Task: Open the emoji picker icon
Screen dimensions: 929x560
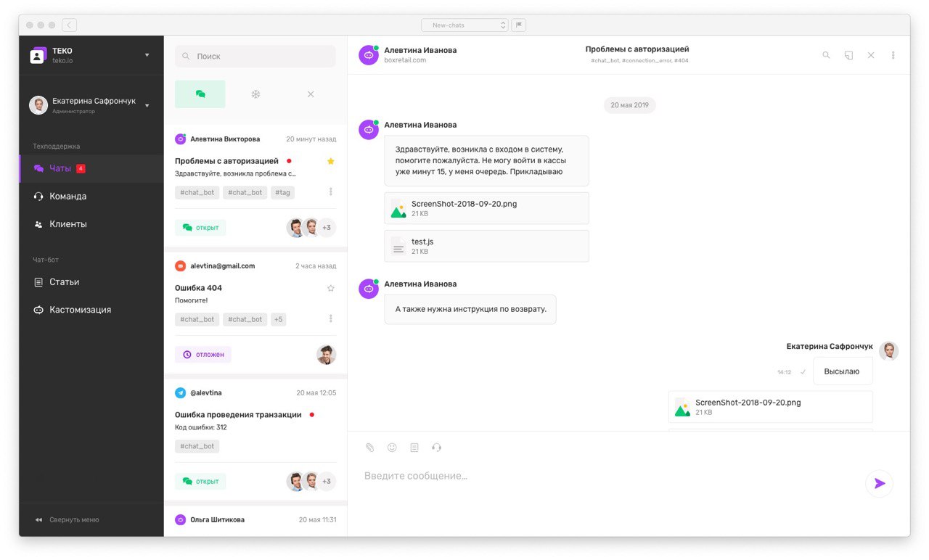Action: coord(392,448)
